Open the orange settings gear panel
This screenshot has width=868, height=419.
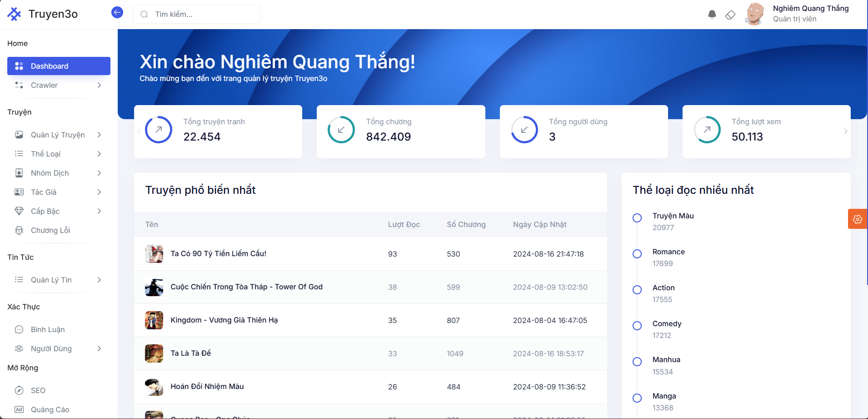coord(858,219)
